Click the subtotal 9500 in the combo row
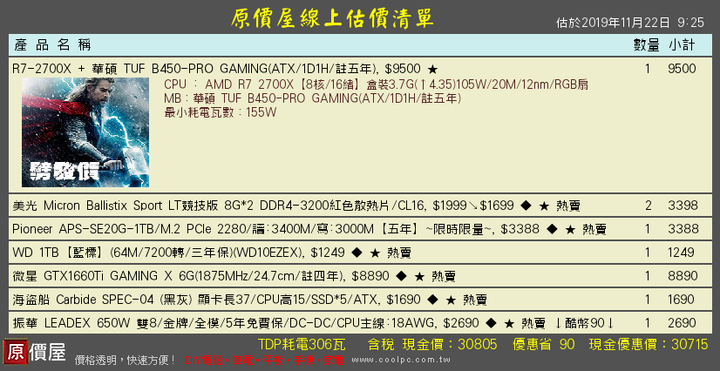The width and height of the screenshot is (720, 371). click(x=682, y=69)
